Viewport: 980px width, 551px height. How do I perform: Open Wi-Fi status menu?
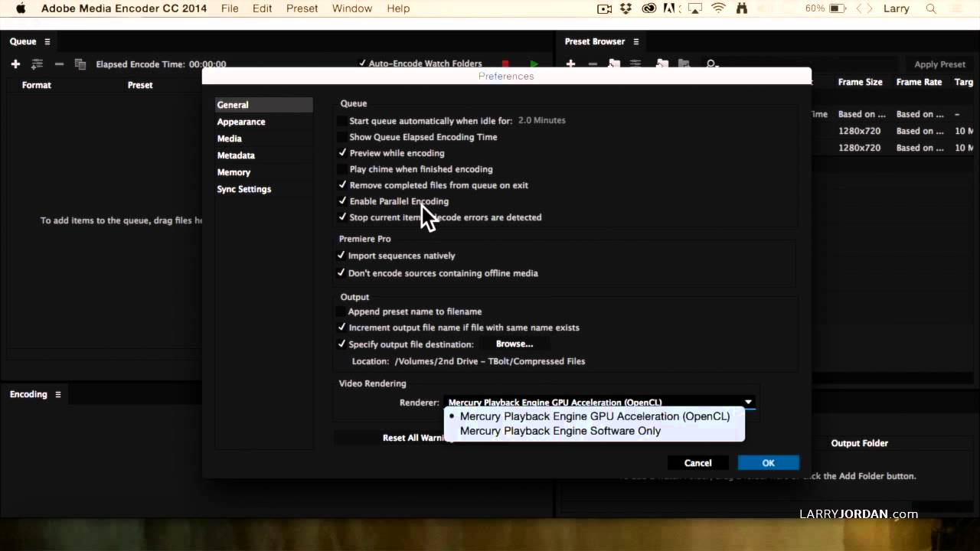coord(718,8)
